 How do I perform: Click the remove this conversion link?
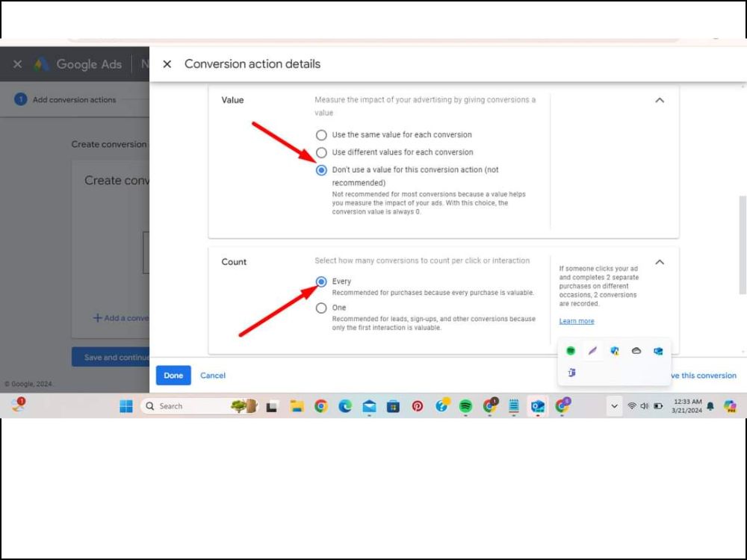703,376
